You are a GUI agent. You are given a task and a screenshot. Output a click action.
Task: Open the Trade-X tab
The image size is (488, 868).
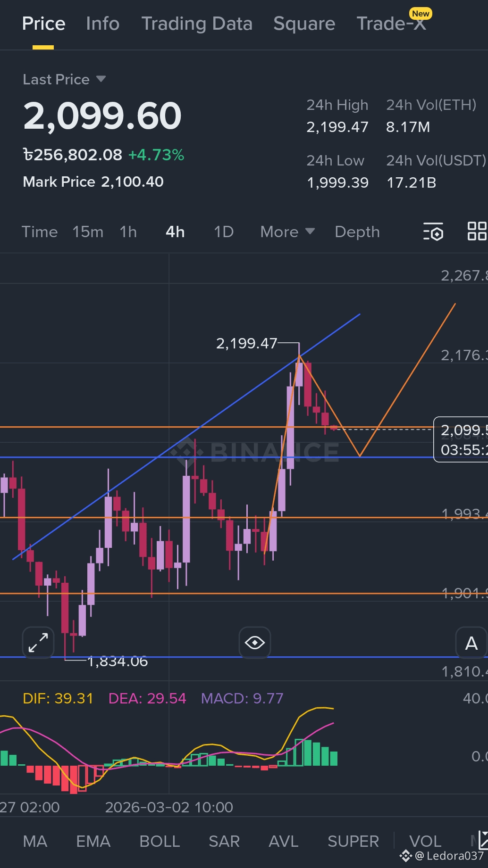pyautogui.click(x=391, y=24)
